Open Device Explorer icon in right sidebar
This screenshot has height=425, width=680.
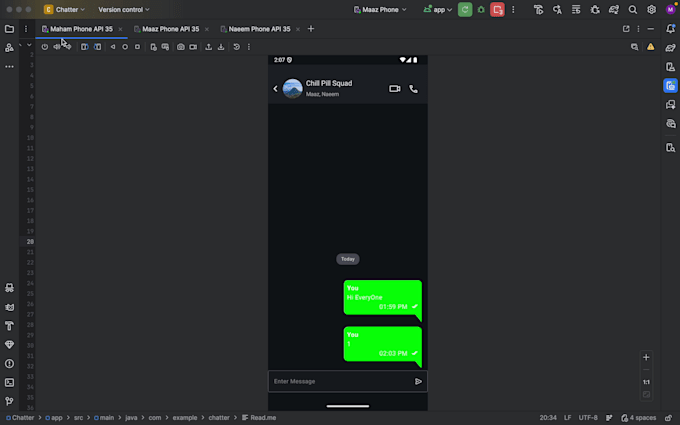click(x=670, y=148)
